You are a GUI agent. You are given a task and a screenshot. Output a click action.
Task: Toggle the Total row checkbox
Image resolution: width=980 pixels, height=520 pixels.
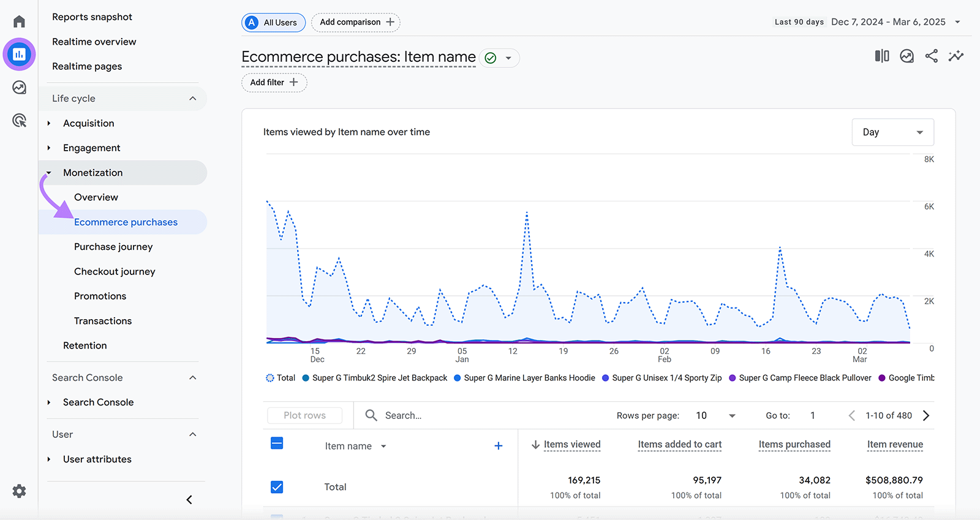click(x=277, y=487)
